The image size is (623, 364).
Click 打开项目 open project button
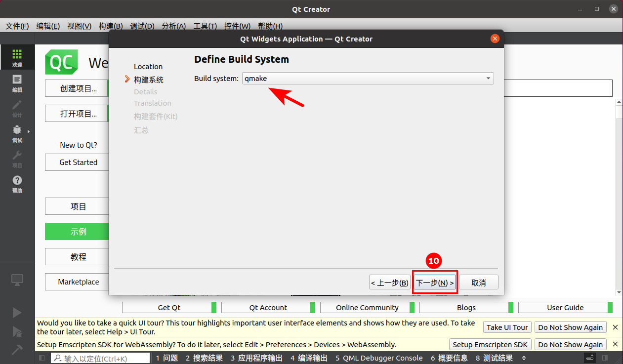(77, 114)
